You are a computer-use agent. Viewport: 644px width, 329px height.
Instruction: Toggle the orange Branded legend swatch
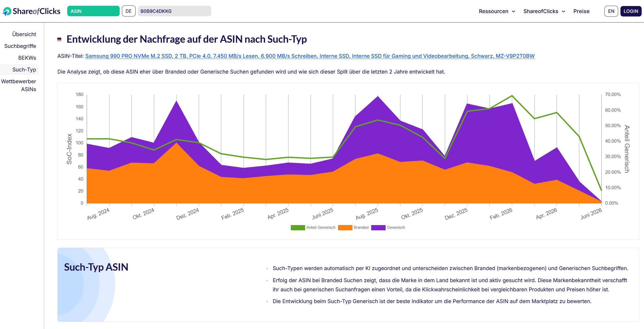(x=345, y=227)
